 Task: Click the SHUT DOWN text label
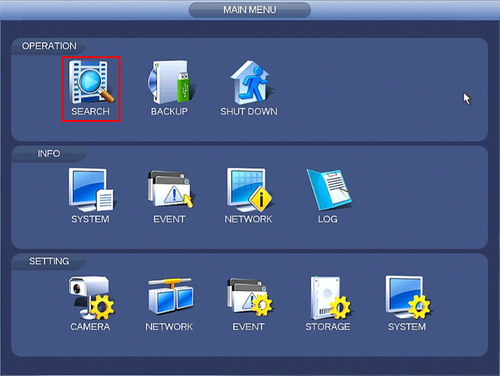click(x=249, y=111)
